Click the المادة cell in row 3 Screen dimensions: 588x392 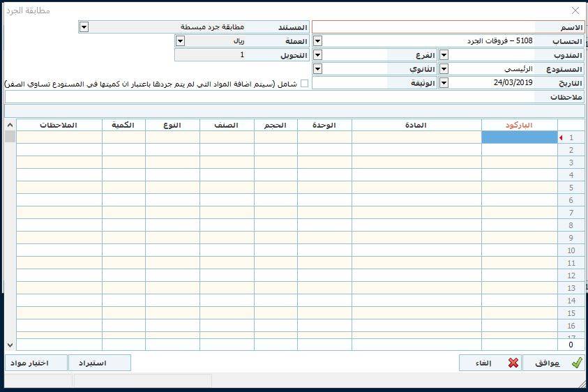click(x=416, y=163)
